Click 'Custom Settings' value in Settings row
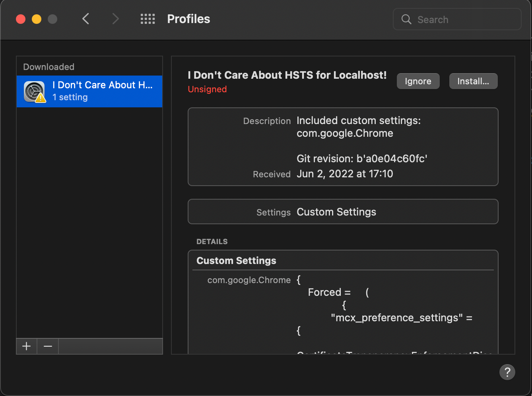Viewport: 532px width, 396px height. (x=336, y=212)
